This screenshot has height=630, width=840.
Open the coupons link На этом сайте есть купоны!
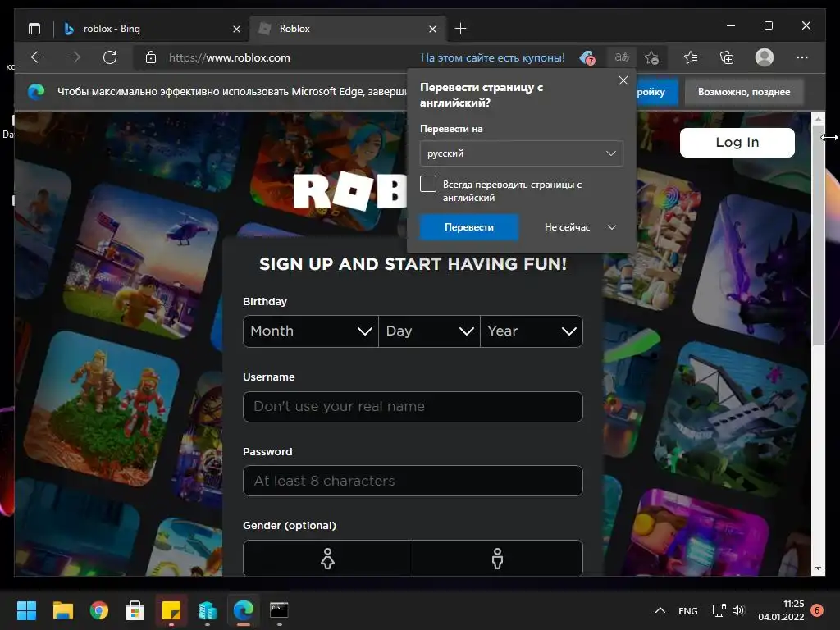coord(492,57)
